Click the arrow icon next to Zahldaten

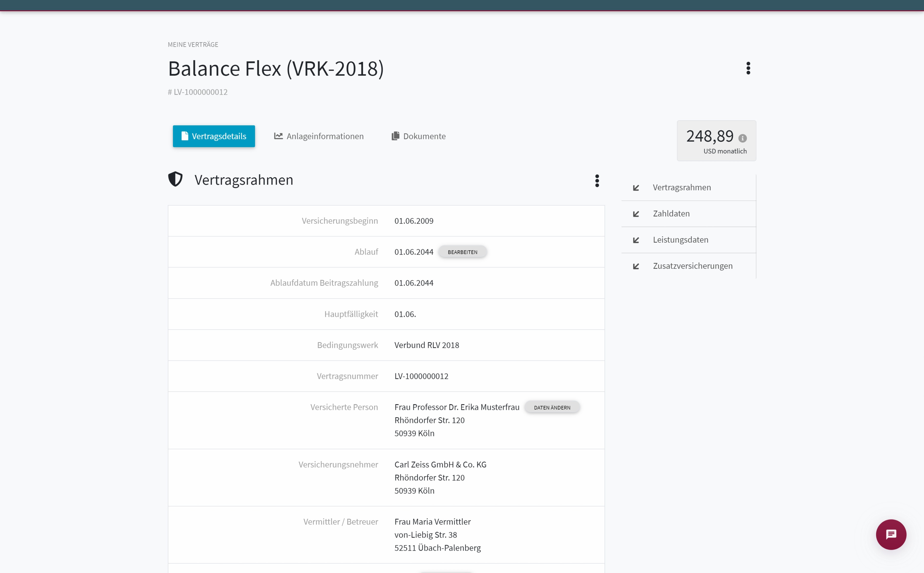click(636, 214)
